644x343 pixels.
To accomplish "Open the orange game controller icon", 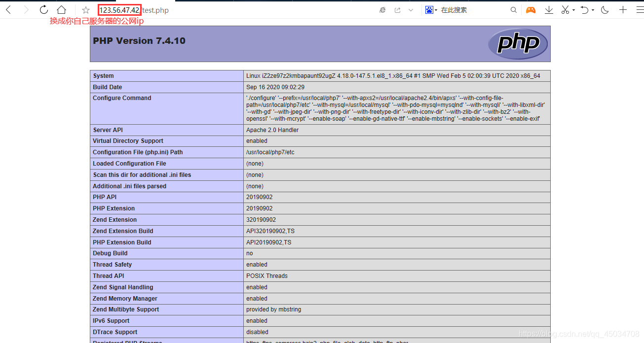I will click(530, 10).
